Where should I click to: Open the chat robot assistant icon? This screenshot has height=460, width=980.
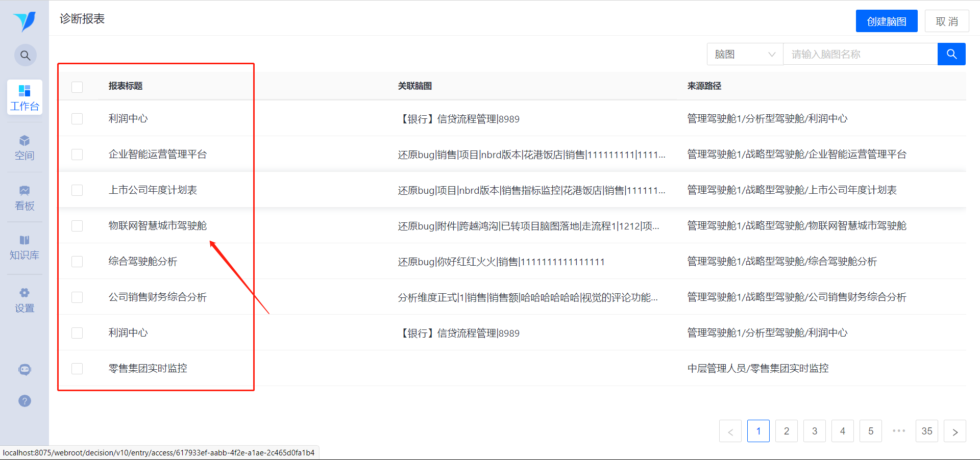click(24, 370)
